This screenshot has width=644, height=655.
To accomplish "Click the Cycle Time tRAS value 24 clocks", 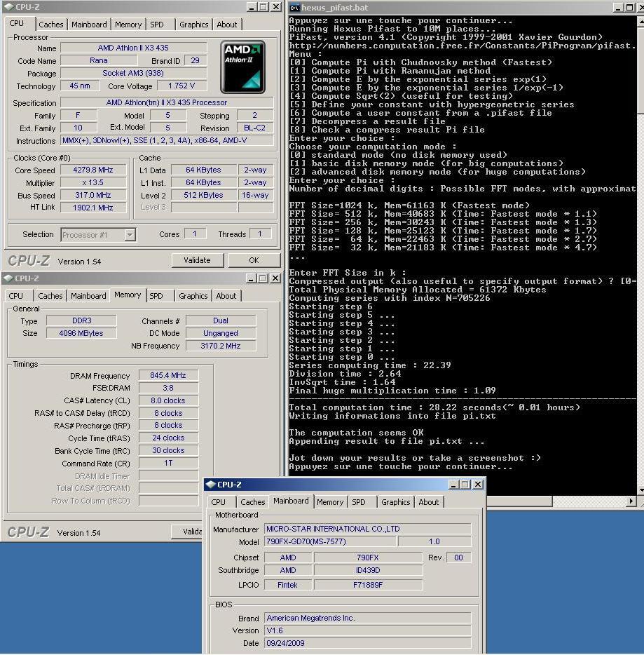I will (168, 438).
